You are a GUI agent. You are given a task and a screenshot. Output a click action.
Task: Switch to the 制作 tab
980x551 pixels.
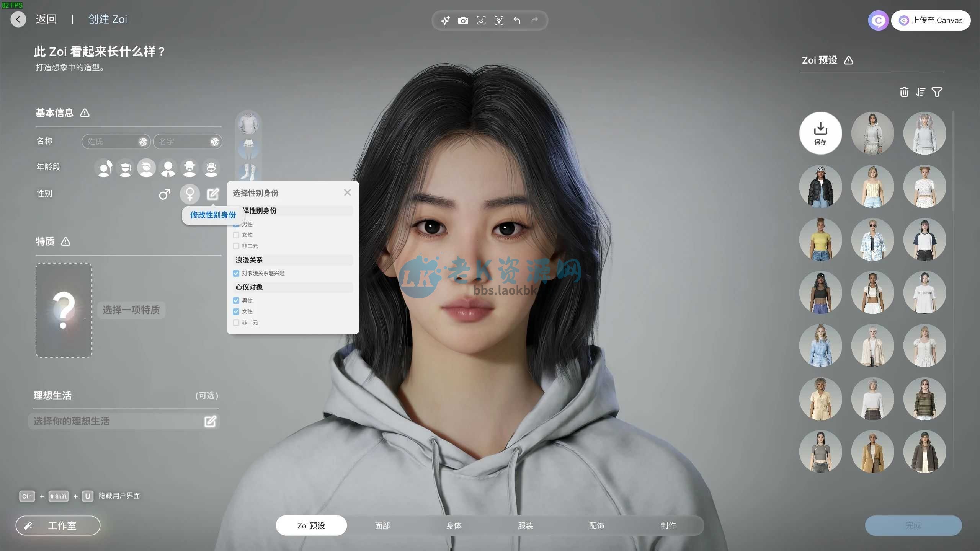668,525
